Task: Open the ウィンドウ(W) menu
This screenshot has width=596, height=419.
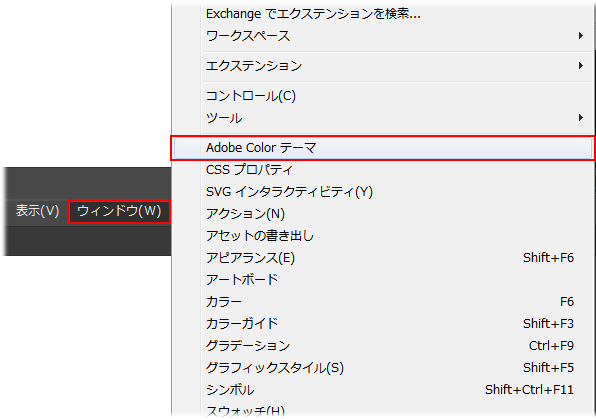Action: (x=119, y=211)
